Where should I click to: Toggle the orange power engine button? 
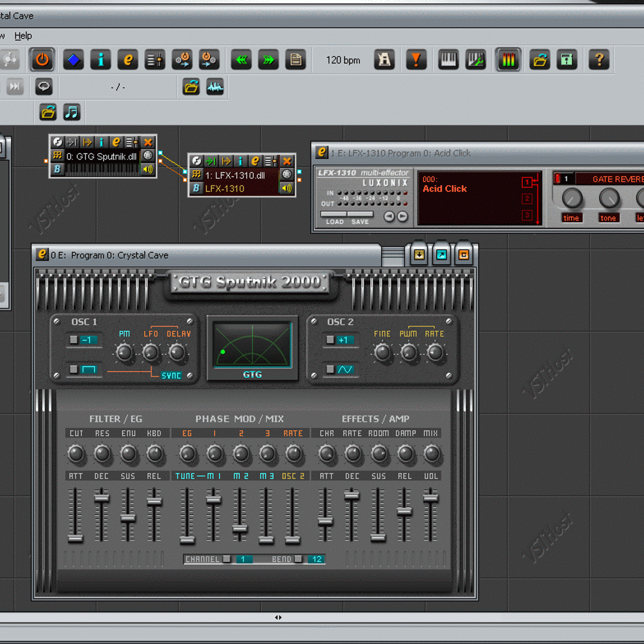(x=42, y=60)
